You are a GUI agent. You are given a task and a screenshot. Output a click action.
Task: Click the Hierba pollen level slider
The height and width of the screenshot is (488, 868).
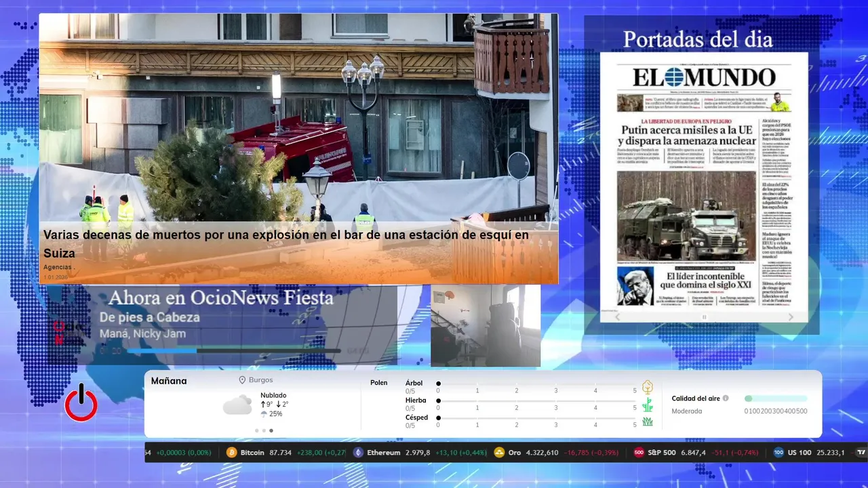click(x=537, y=401)
